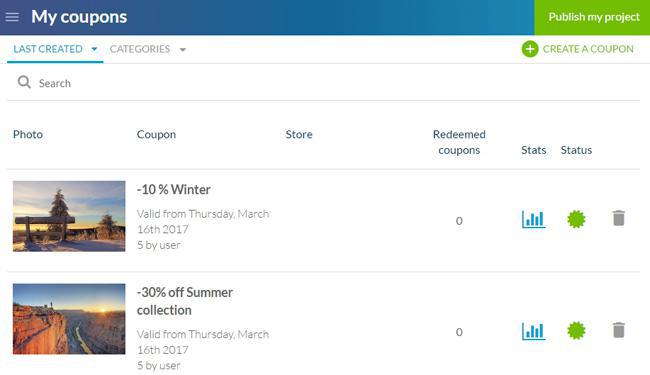This screenshot has height=375, width=650.
Task: Expand the Last Created dropdown arrow
Action: [95, 49]
